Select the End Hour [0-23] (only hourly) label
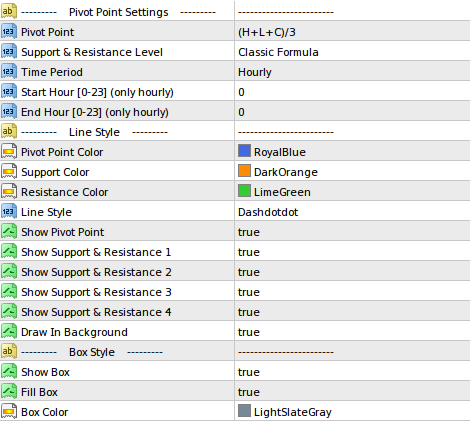 point(95,112)
